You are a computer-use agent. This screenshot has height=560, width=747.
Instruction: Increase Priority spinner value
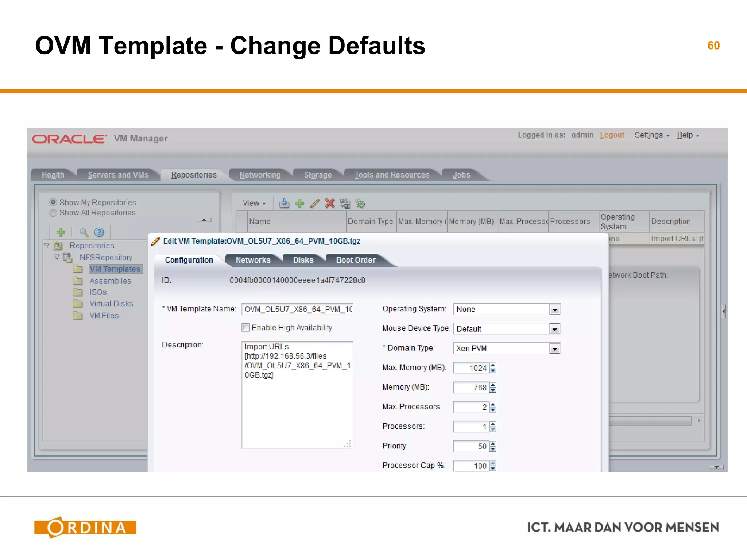coord(493,444)
